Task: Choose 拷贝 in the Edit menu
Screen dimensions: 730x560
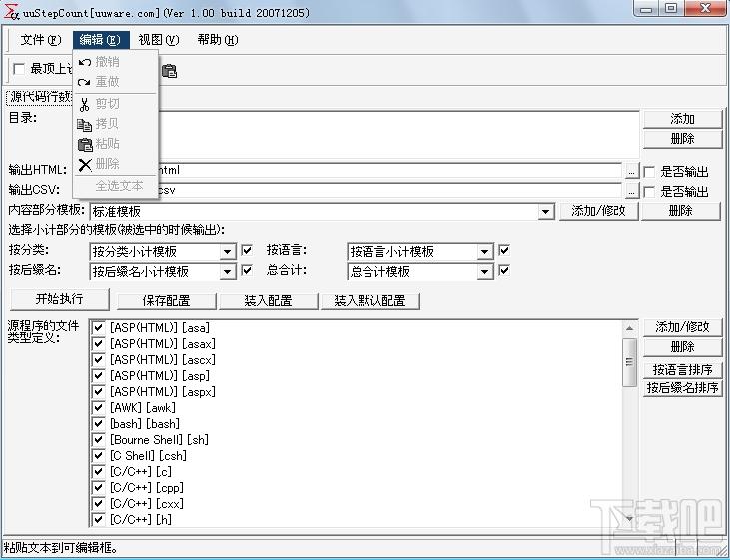Action: click(x=117, y=124)
